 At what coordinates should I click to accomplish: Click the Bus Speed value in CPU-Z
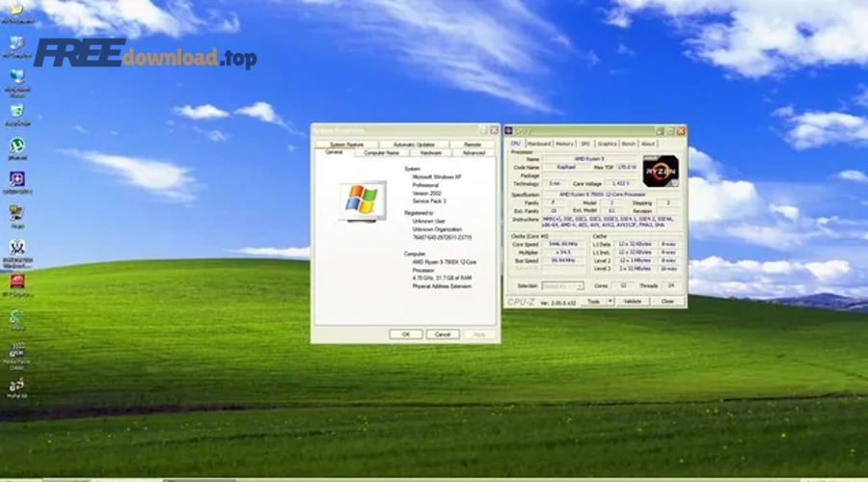pyautogui.click(x=563, y=260)
